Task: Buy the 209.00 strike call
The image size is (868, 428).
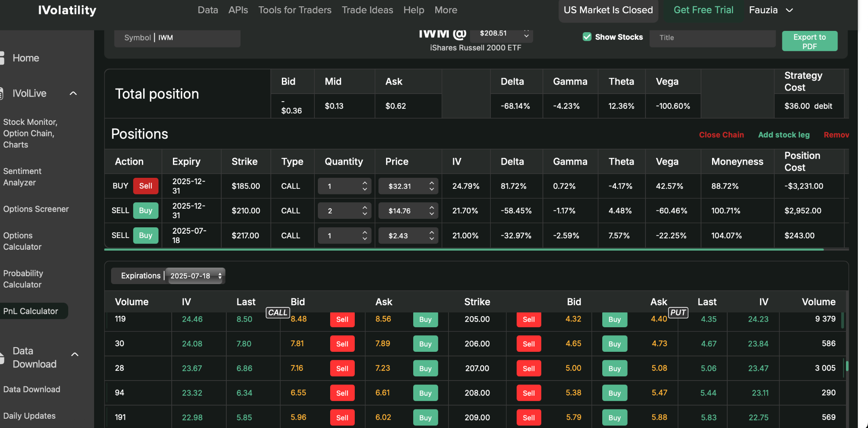Action: point(426,418)
